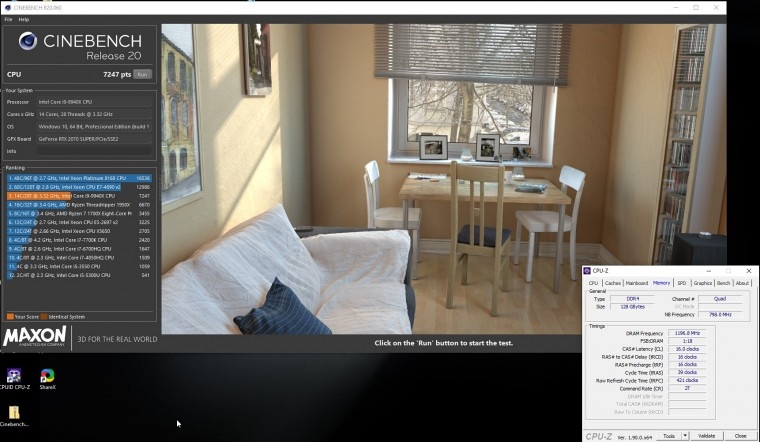Click the Channel # Quad value in CPU-Z
Viewport: 760px width, 442px height.
pos(720,299)
